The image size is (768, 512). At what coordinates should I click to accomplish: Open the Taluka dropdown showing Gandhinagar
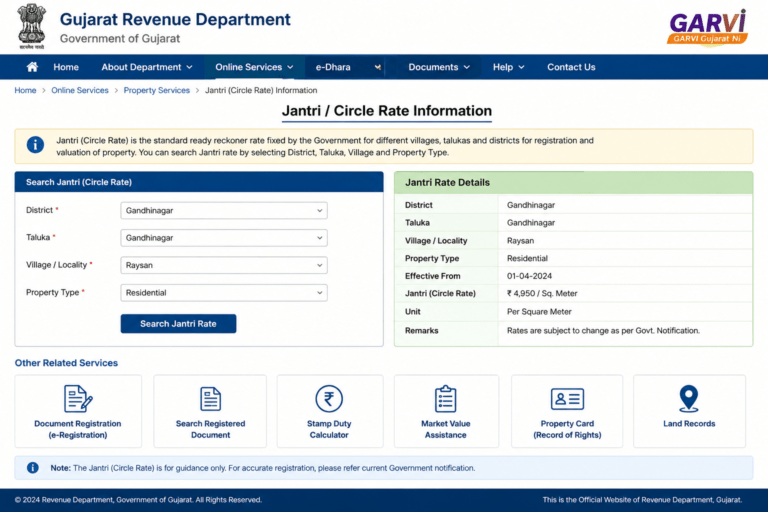click(x=224, y=238)
